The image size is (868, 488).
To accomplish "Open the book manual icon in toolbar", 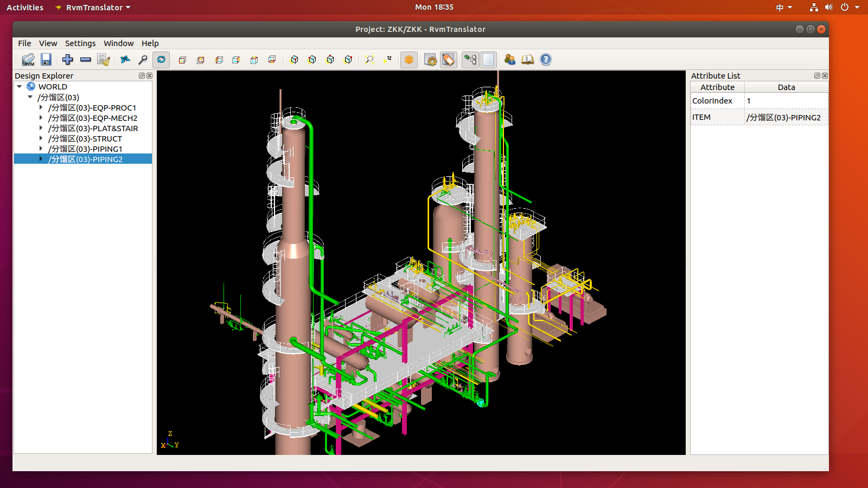I will click(x=528, y=60).
